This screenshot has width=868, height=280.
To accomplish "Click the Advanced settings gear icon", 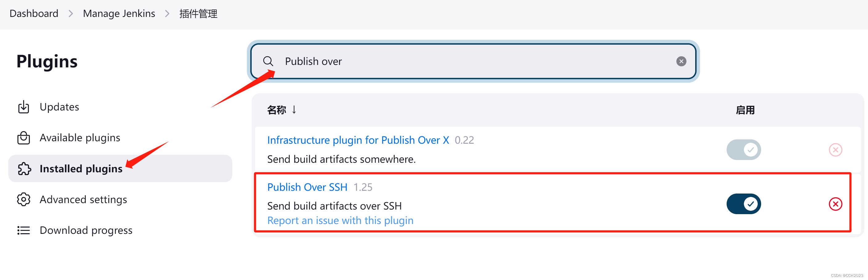I will (24, 200).
